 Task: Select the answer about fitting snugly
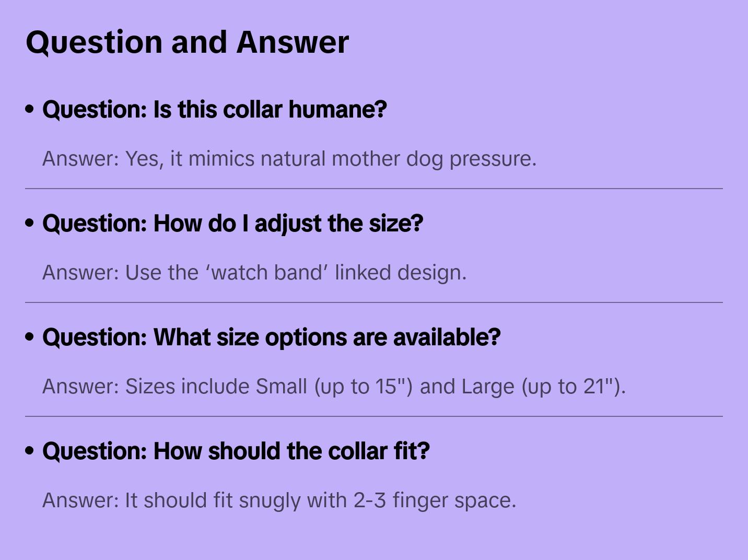coord(278,500)
